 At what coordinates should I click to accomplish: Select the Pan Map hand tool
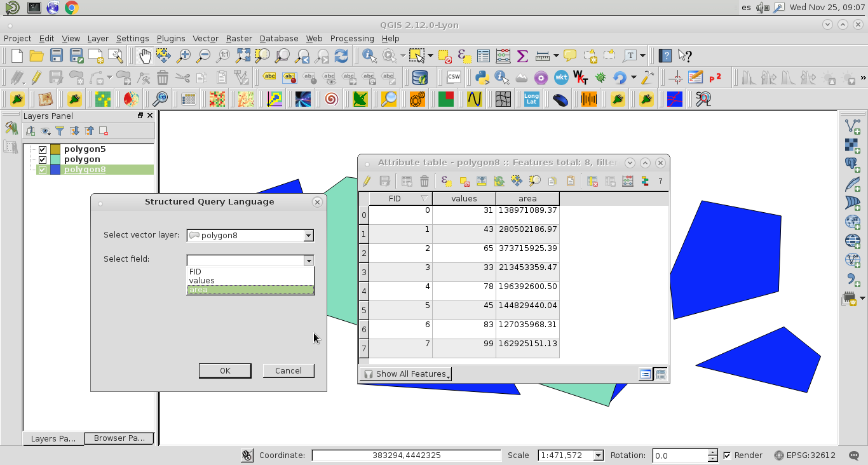pyautogui.click(x=144, y=56)
